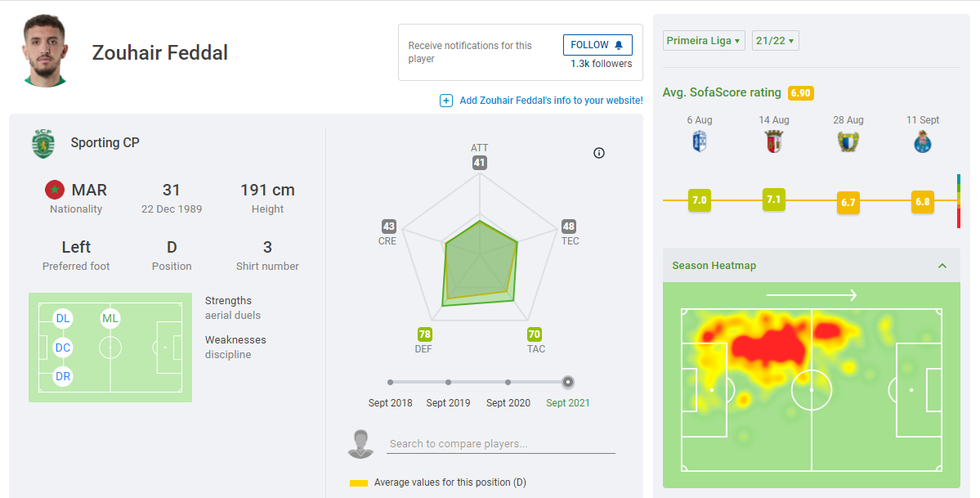The image size is (980, 498).
Task: Click the 11 Sept Porto team logo
Action: point(923,142)
